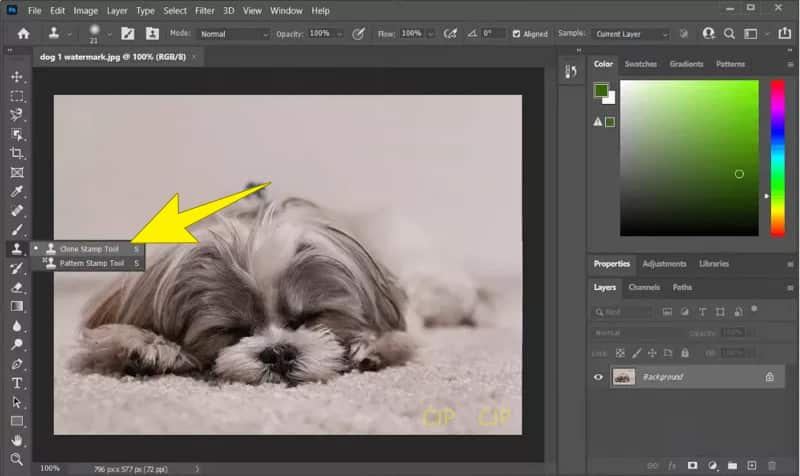The width and height of the screenshot is (800, 476).
Task: Switch to the Channels tab
Action: (644, 287)
